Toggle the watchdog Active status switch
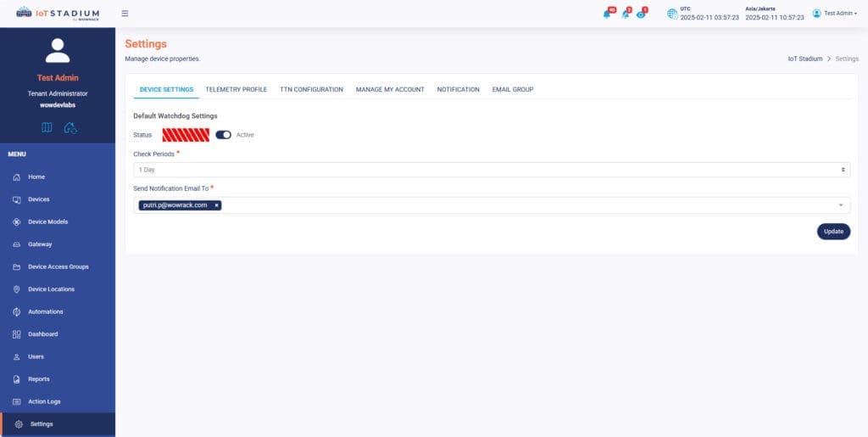 coord(224,135)
